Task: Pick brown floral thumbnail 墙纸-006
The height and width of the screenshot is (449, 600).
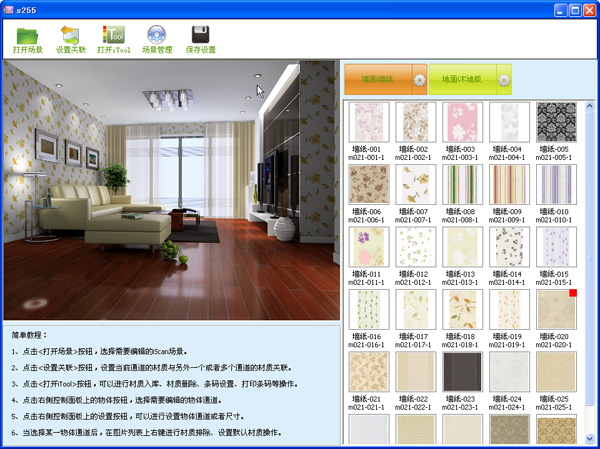Action: click(368, 184)
